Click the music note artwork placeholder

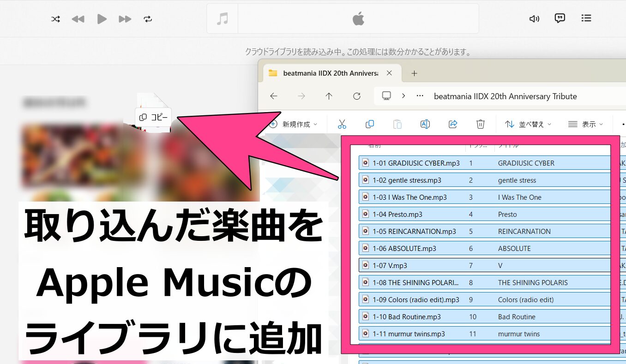223,19
